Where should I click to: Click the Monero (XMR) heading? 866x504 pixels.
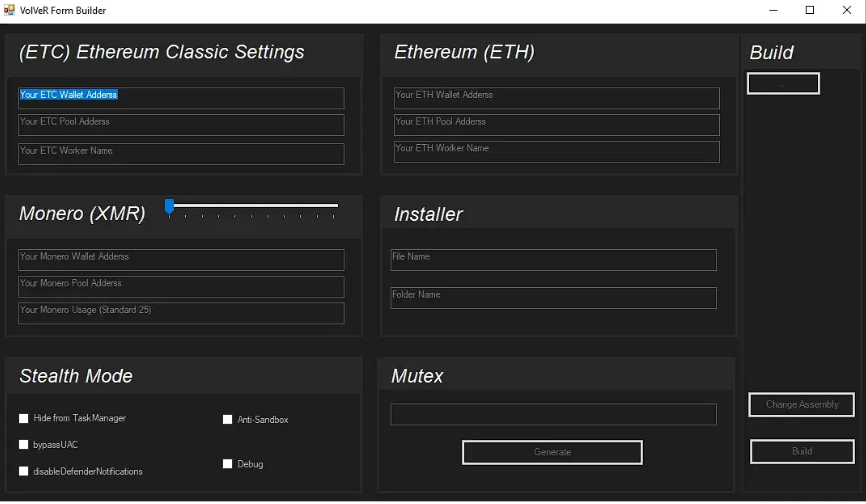[82, 214]
